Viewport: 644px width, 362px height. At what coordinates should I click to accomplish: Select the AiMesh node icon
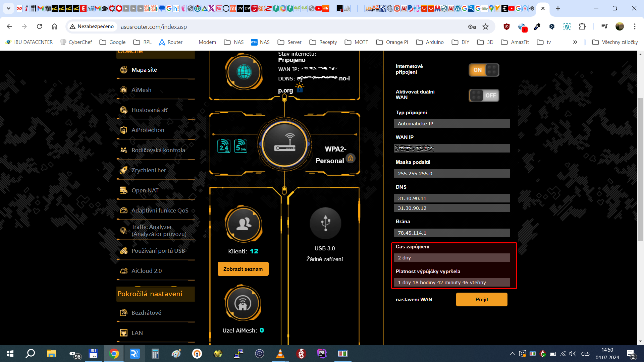click(x=243, y=303)
